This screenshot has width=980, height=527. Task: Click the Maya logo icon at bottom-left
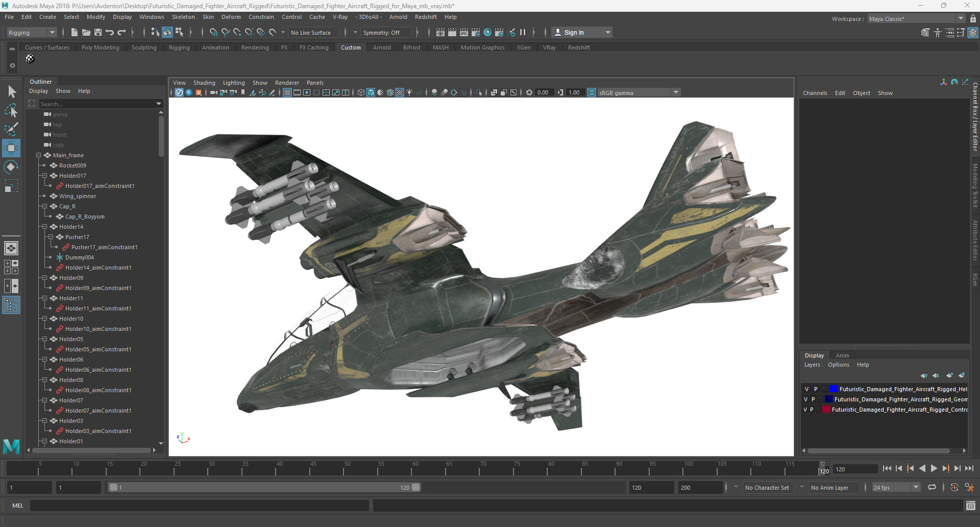[x=11, y=446]
